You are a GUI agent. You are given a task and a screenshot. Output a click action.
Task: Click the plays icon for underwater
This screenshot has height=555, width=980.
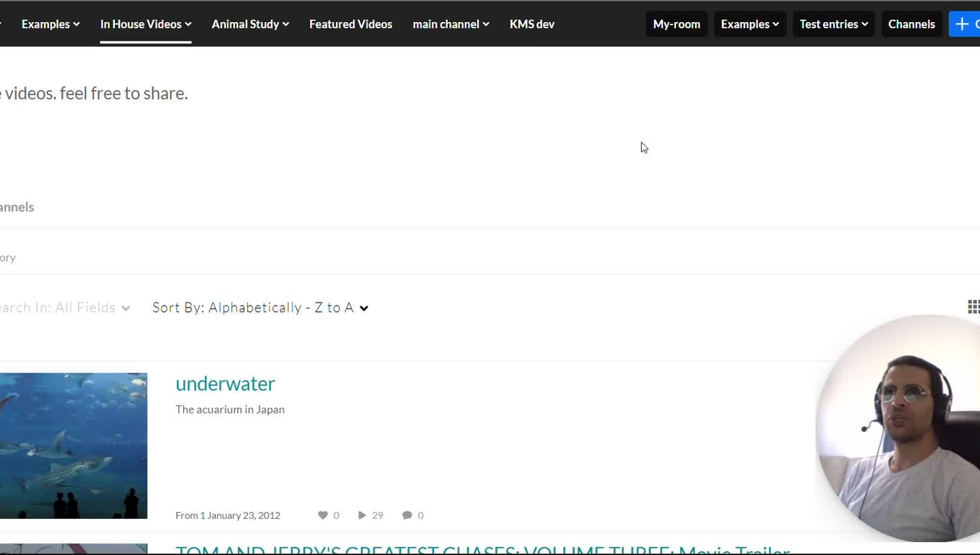tap(361, 515)
